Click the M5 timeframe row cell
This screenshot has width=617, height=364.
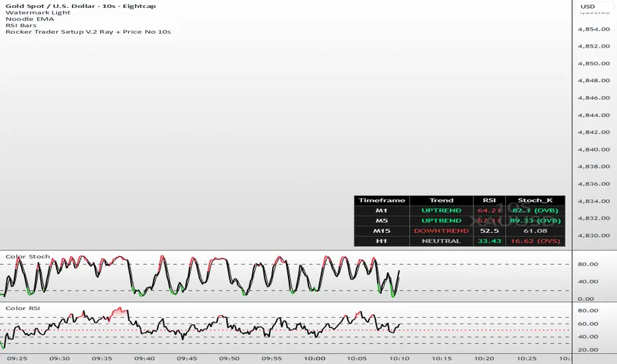click(x=382, y=221)
